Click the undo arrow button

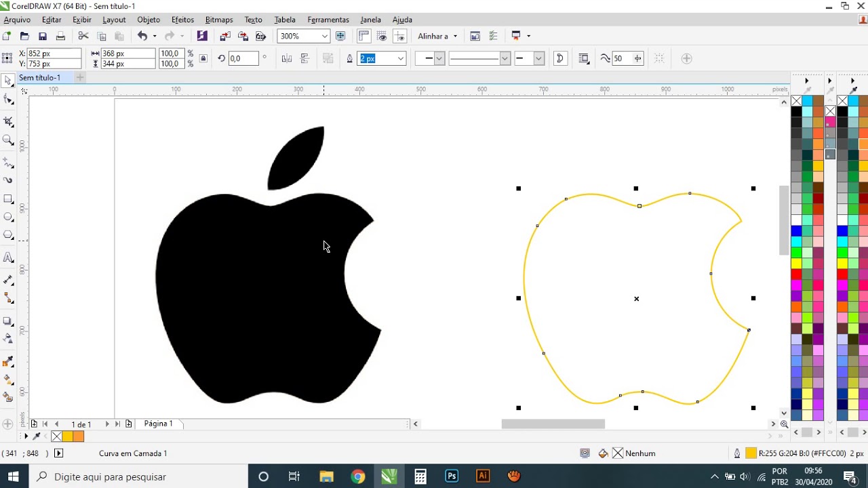(x=142, y=36)
